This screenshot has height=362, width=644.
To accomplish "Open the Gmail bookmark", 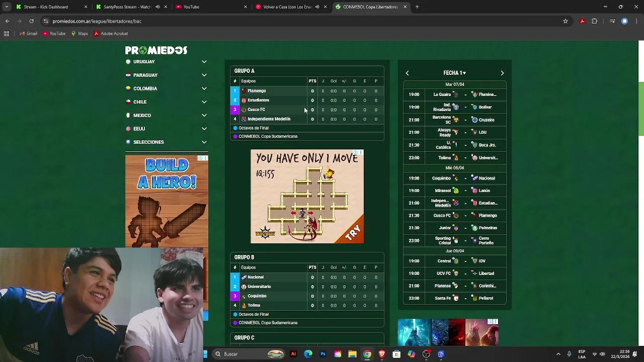I will (28, 34).
